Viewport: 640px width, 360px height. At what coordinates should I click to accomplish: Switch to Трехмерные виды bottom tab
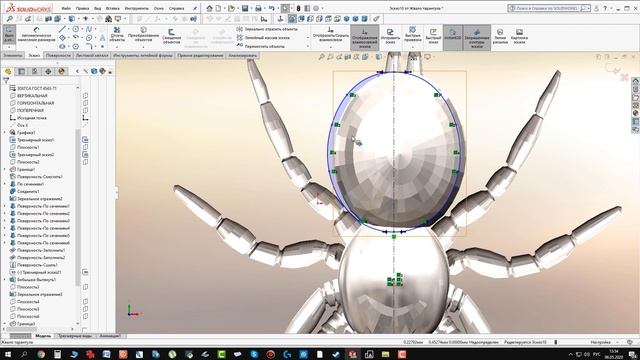tap(75, 336)
